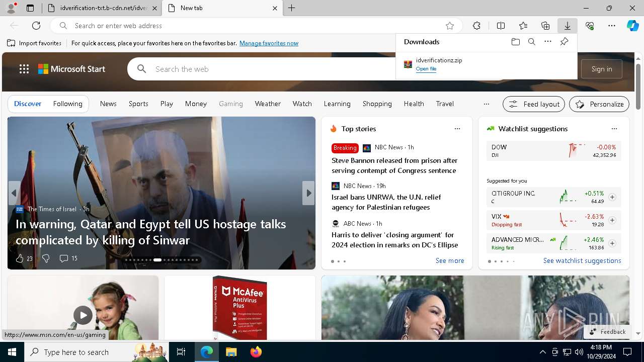Open the Windows Start menu
644x362 pixels.
click(x=12, y=352)
